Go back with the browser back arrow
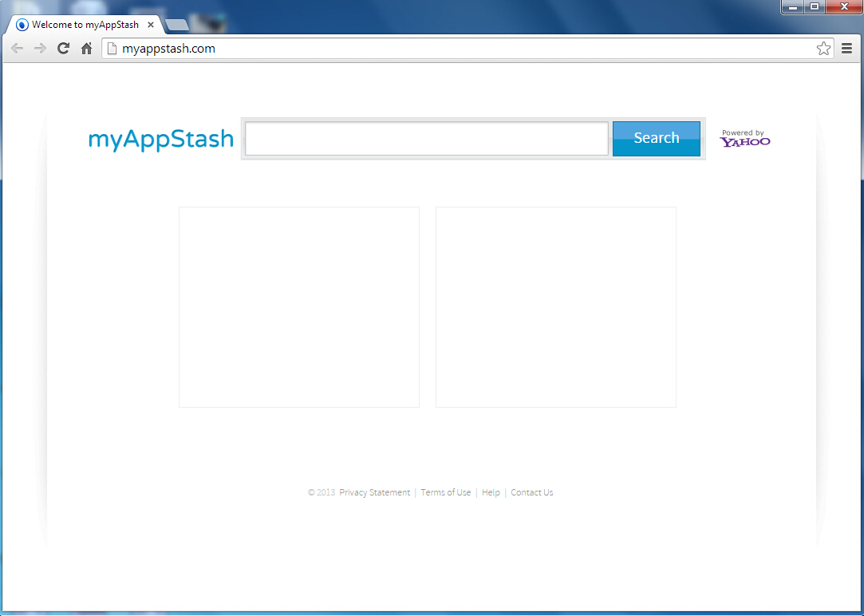The image size is (864, 616). (x=17, y=49)
